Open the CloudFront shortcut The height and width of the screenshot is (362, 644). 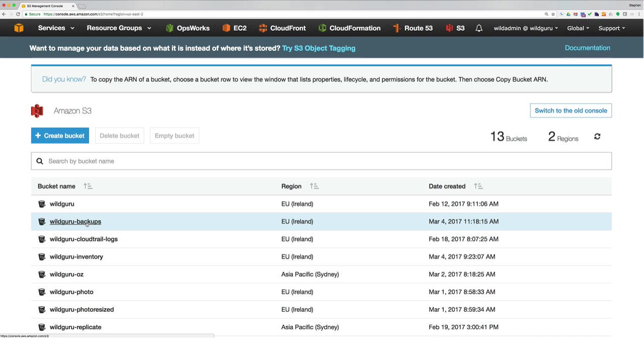click(282, 28)
